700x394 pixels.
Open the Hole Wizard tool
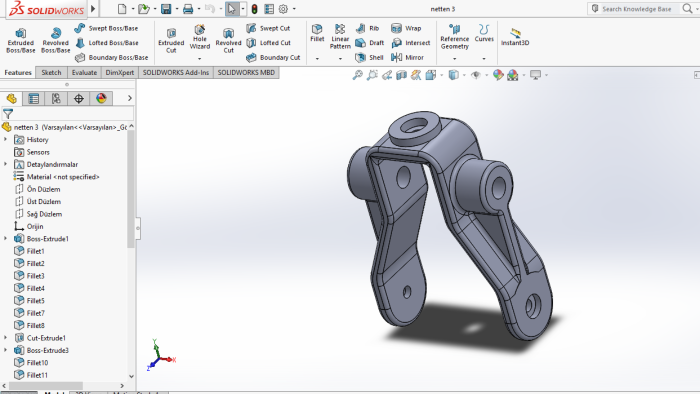[x=200, y=37]
